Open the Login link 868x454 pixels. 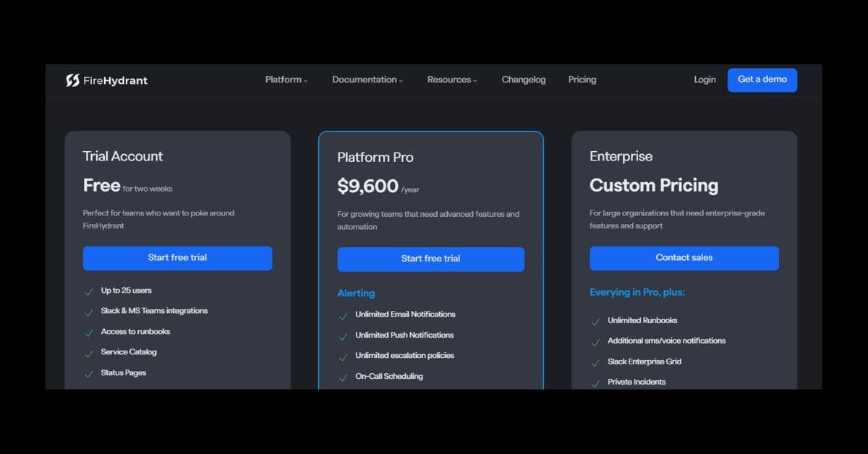[x=705, y=80]
